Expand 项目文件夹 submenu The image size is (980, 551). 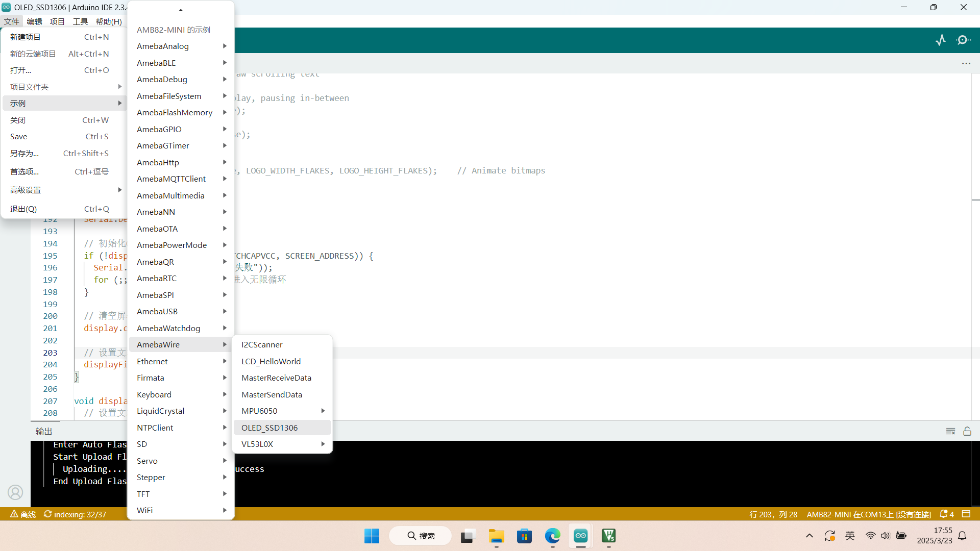(x=63, y=87)
